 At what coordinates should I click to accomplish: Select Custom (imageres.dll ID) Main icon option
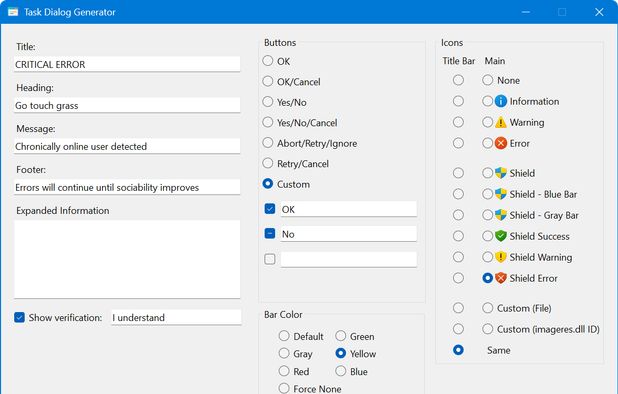[x=488, y=329]
